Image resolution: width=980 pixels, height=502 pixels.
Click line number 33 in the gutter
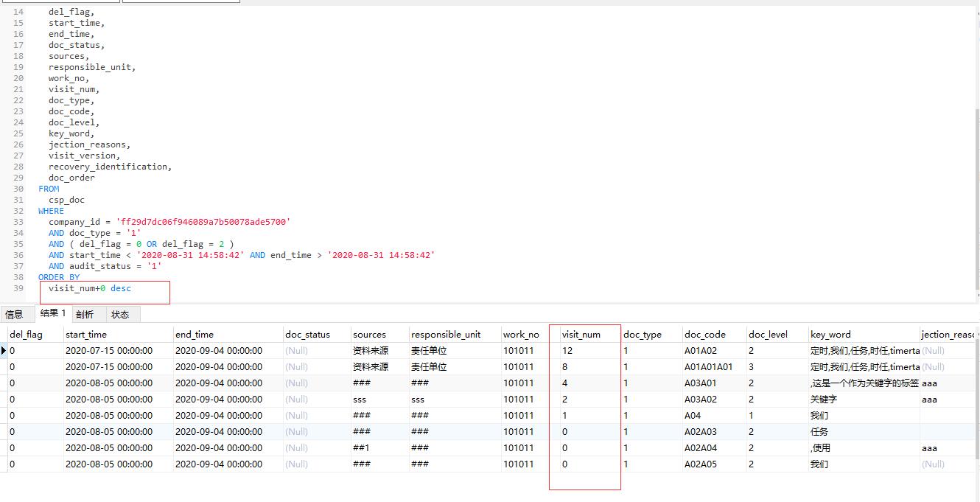coord(18,222)
